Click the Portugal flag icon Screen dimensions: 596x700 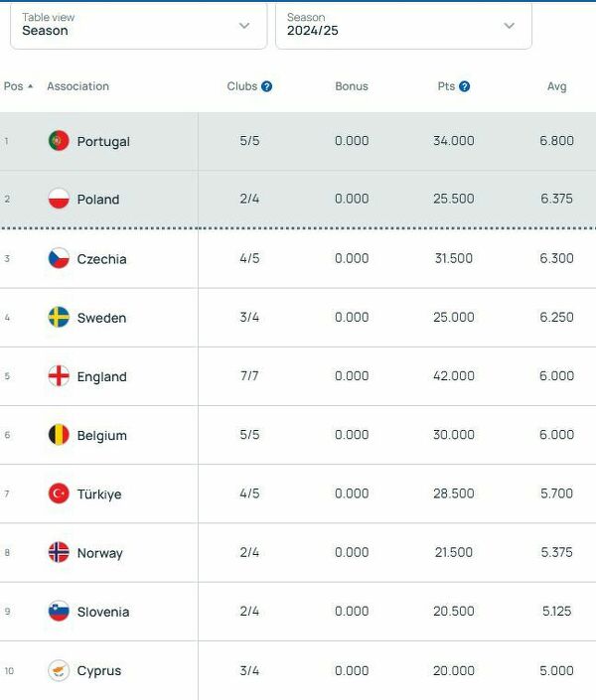(x=59, y=141)
